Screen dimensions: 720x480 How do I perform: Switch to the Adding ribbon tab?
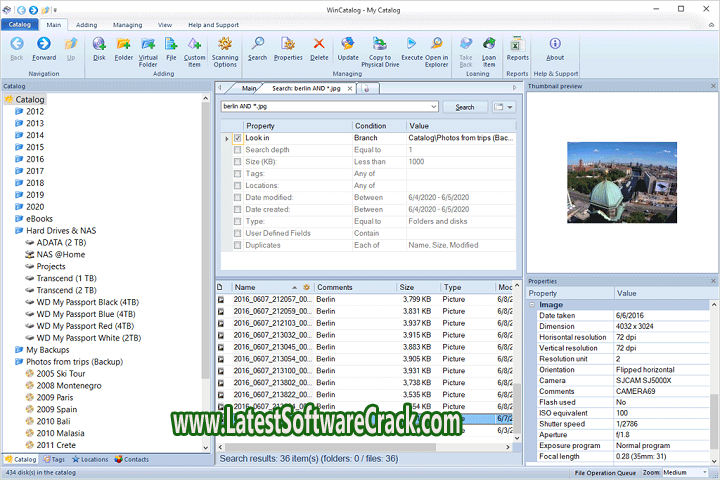(x=86, y=25)
